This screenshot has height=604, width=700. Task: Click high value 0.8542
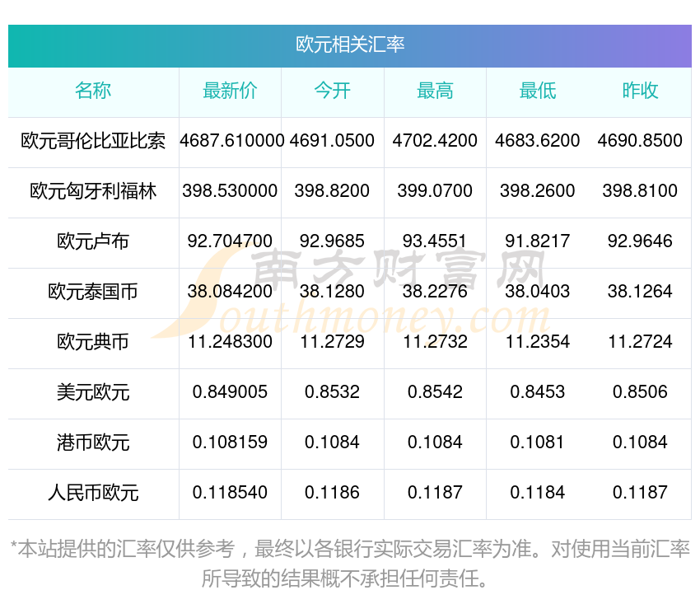coord(435,392)
